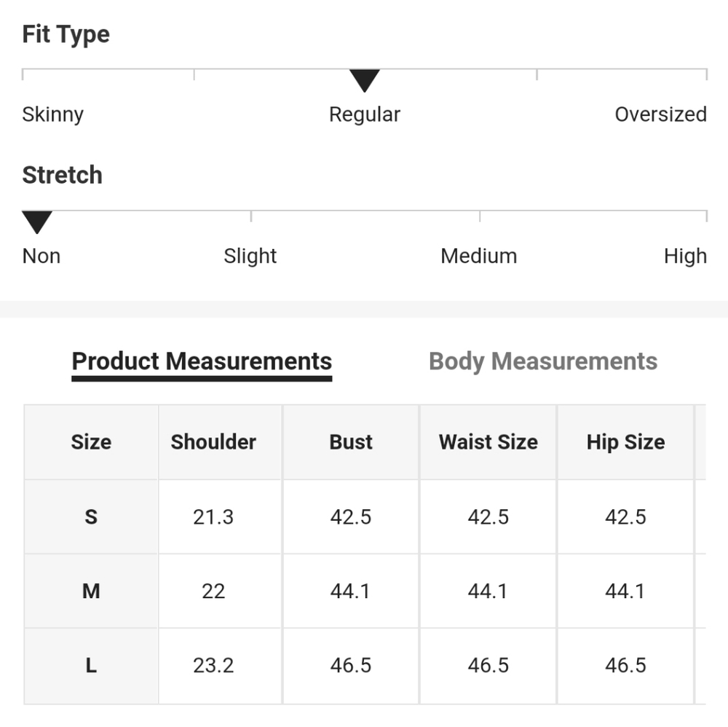Image resolution: width=728 pixels, height=727 pixels.
Task: Set Stretch scale to Medium
Action: [x=479, y=256]
